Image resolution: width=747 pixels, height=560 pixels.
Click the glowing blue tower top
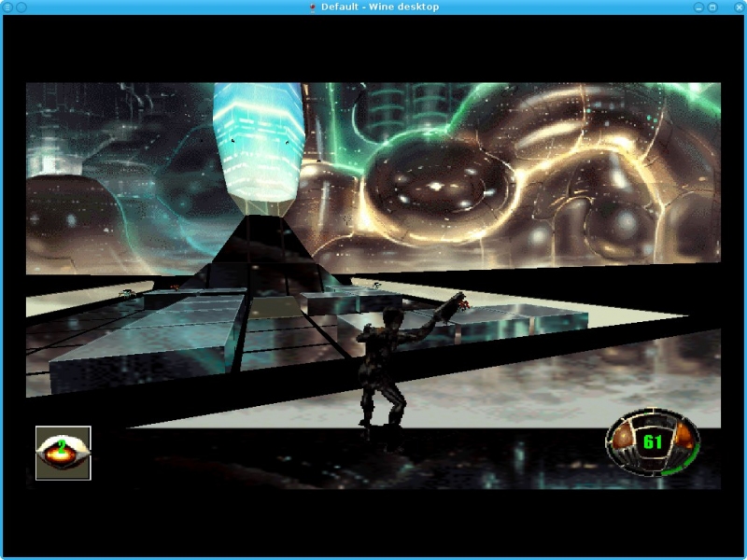point(257,140)
